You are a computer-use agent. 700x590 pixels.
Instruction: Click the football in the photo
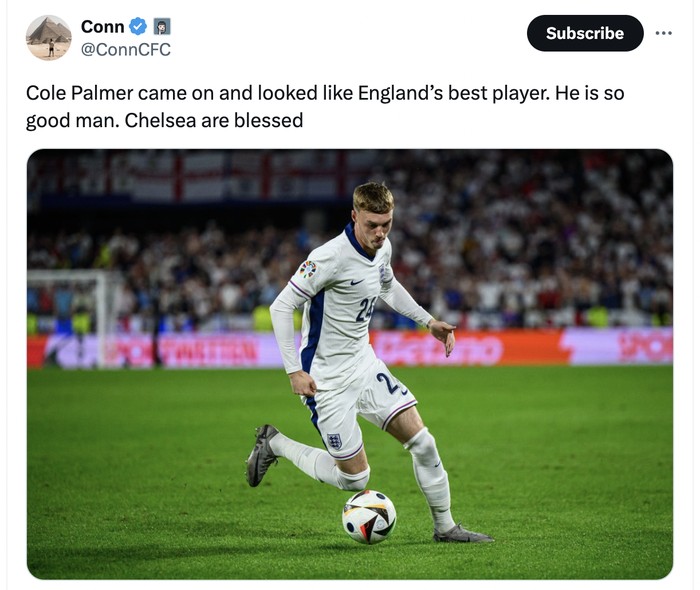(369, 516)
